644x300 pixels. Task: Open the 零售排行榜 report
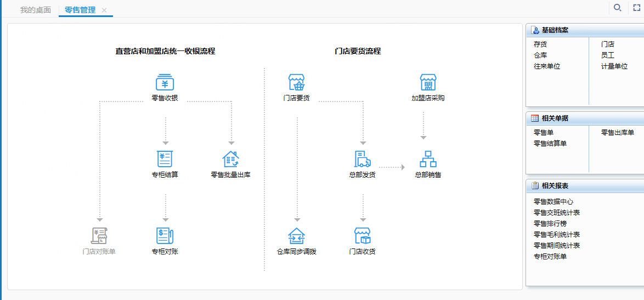(550, 224)
